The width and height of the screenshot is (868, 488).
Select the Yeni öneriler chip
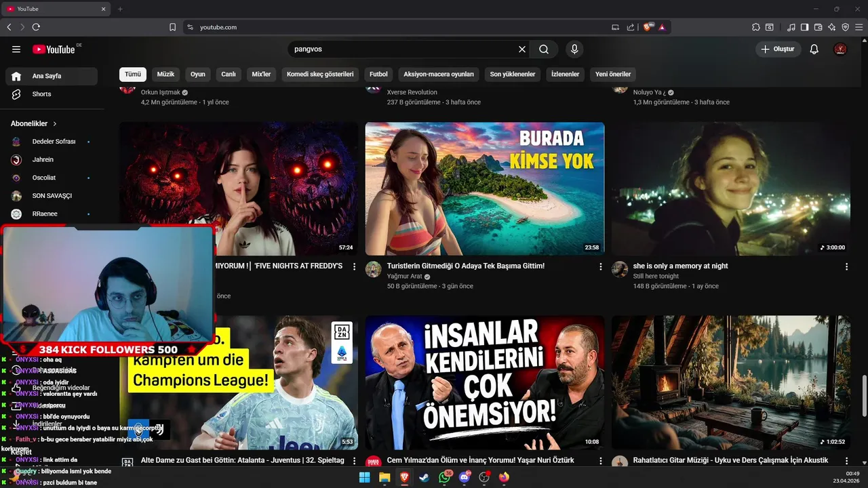point(613,74)
